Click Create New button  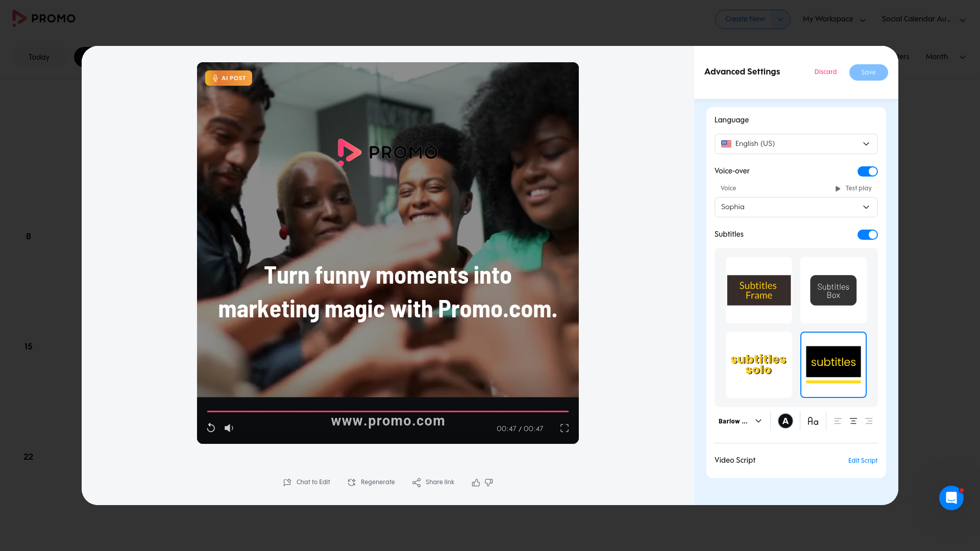click(x=745, y=19)
